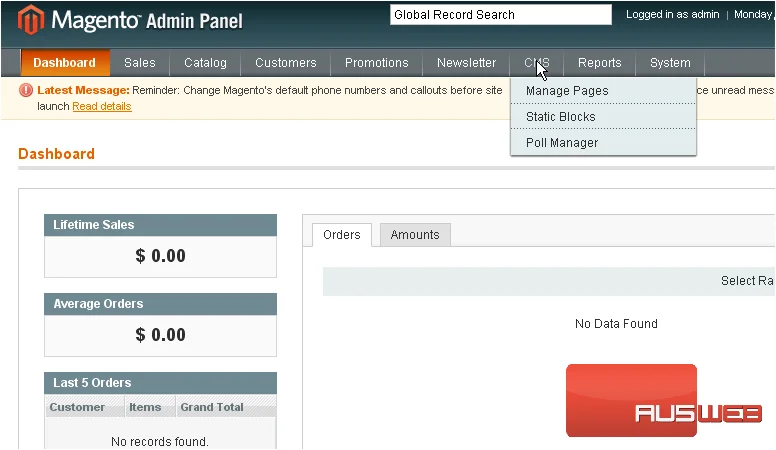Open the Reports menu

click(599, 63)
